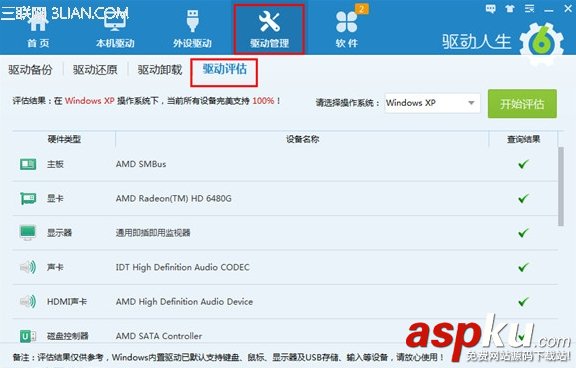The width and height of the screenshot is (576, 368).
Task: Switch to 驱动还原 sub-tab
Action: tap(95, 70)
